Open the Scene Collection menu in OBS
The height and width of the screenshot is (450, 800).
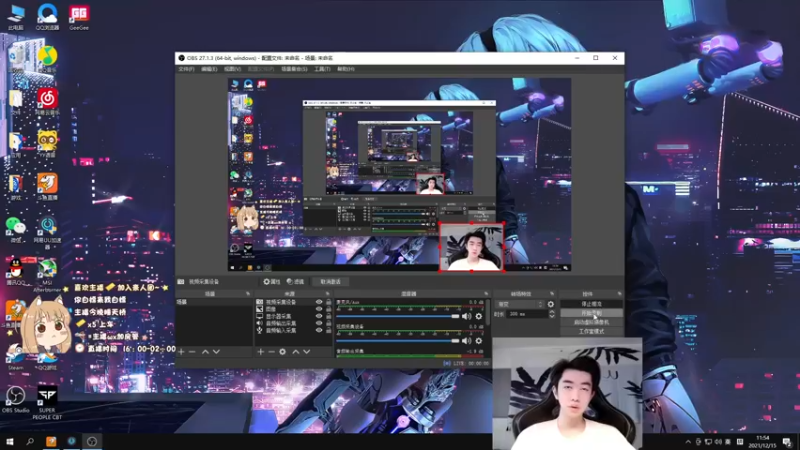click(294, 69)
